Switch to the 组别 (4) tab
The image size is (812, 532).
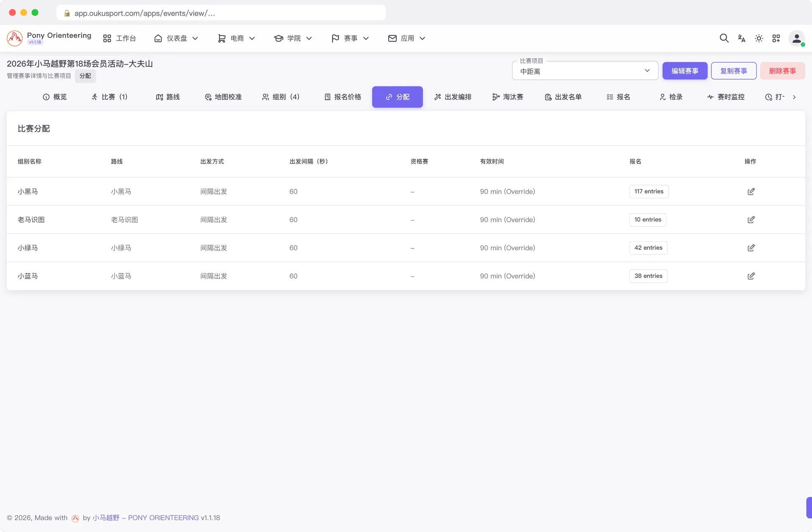[x=280, y=97]
